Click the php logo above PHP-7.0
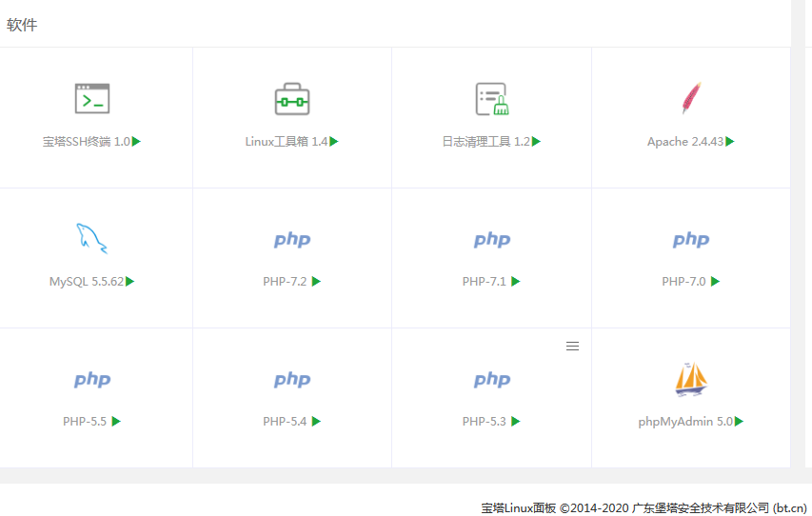 [691, 239]
